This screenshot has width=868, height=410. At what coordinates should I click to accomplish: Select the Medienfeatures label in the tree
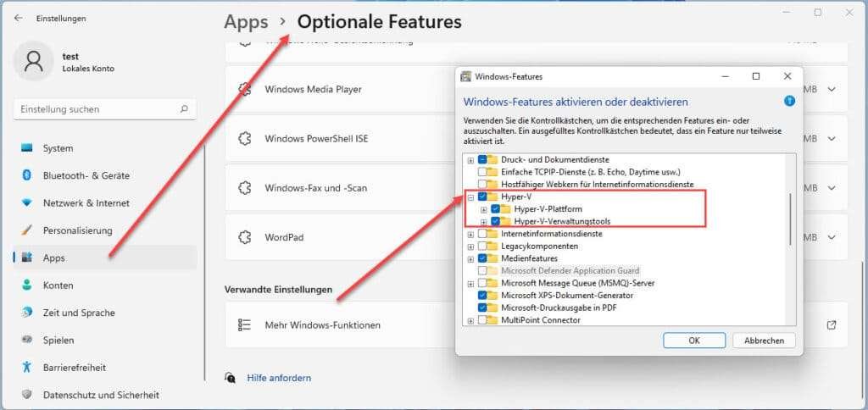pyautogui.click(x=529, y=258)
